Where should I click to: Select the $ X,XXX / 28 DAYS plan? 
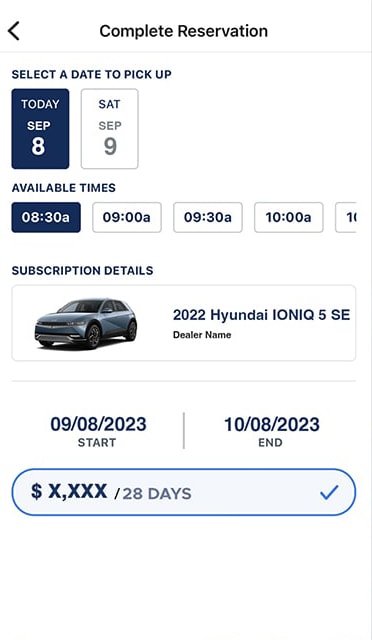tap(184, 492)
